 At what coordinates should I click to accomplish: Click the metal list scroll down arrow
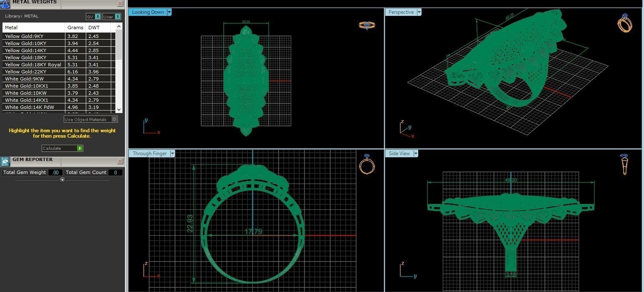click(119, 109)
